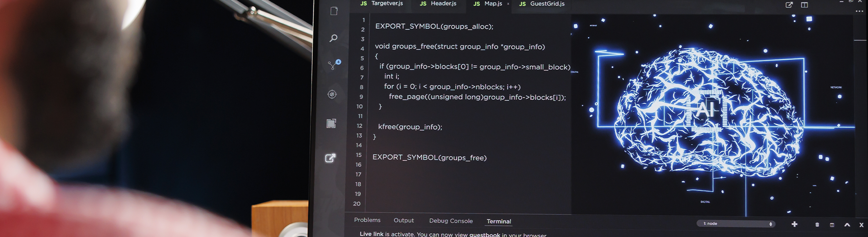
Task: Open the Output panel tab
Action: tap(404, 220)
